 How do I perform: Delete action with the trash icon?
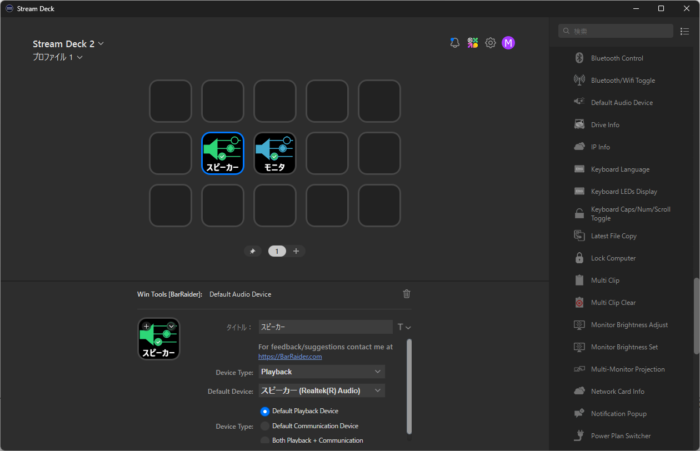pyautogui.click(x=406, y=294)
